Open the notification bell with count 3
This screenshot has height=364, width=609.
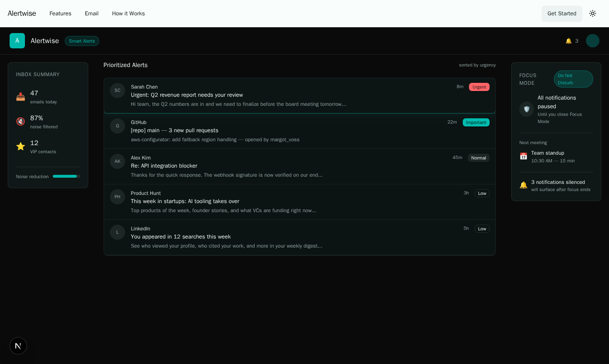click(x=572, y=41)
